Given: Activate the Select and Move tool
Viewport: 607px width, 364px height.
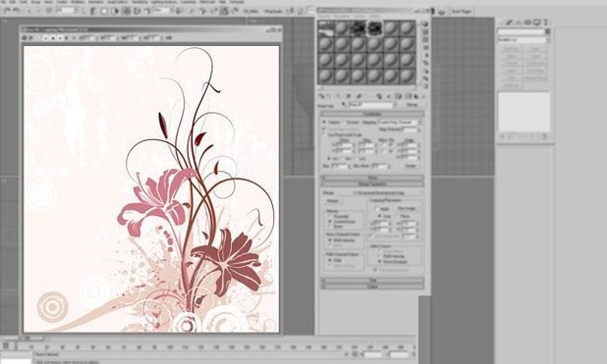Looking at the screenshot, I should point(127,11).
